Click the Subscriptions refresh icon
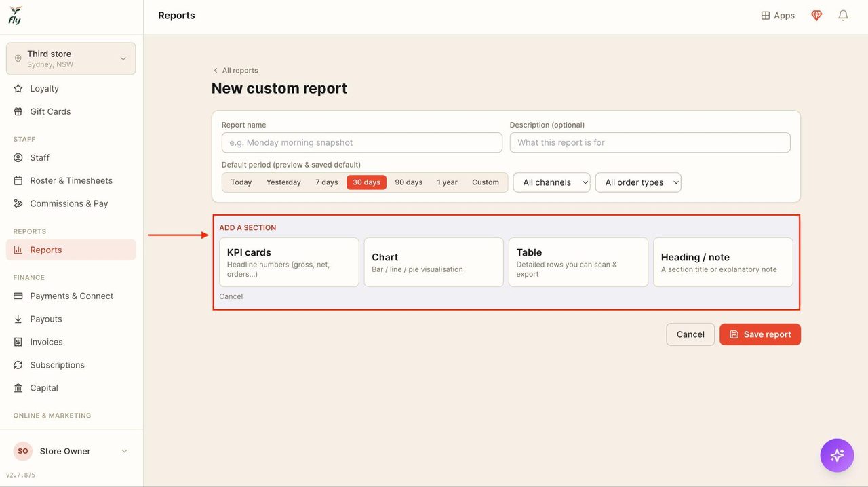The height and width of the screenshot is (487, 868). point(18,365)
